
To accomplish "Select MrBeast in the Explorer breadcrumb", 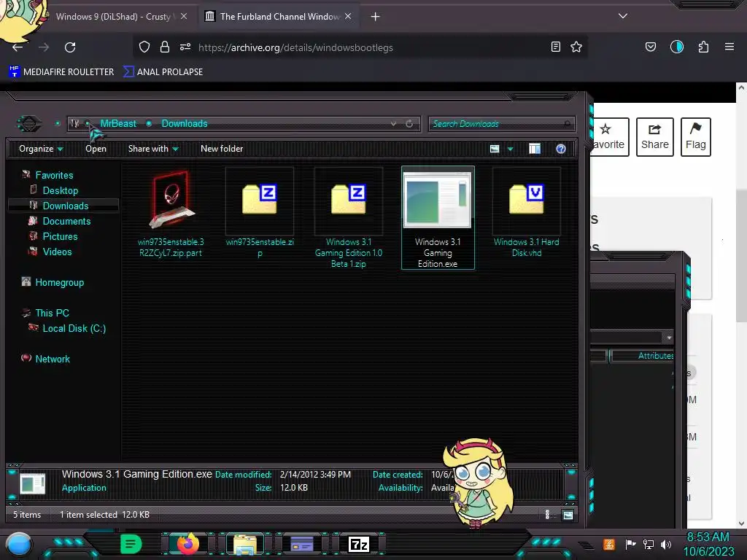I will coord(118,123).
